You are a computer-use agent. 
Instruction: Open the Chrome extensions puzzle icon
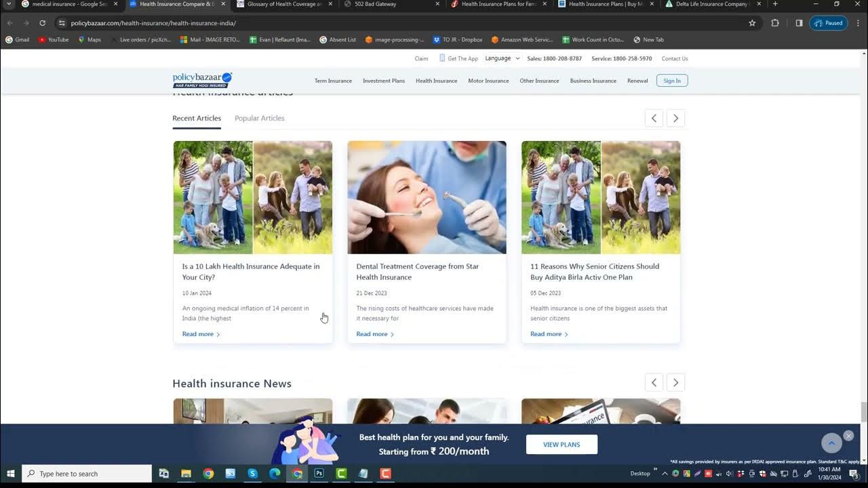click(x=775, y=23)
